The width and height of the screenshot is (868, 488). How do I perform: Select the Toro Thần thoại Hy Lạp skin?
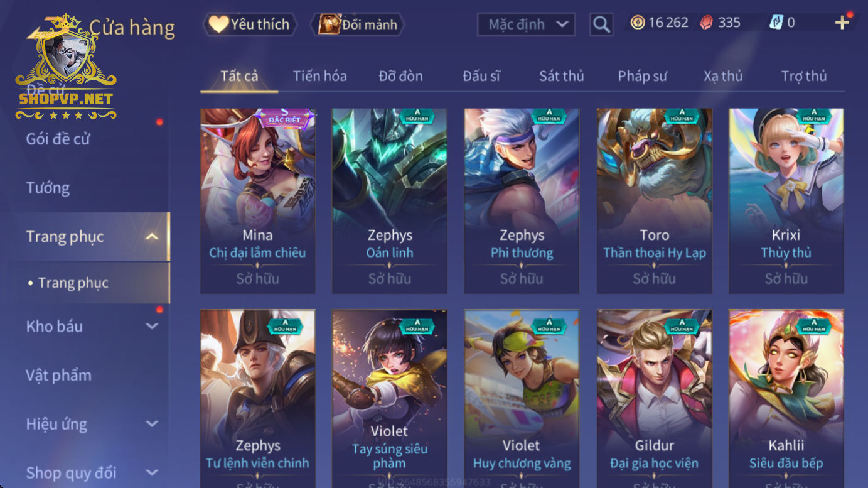(x=655, y=201)
